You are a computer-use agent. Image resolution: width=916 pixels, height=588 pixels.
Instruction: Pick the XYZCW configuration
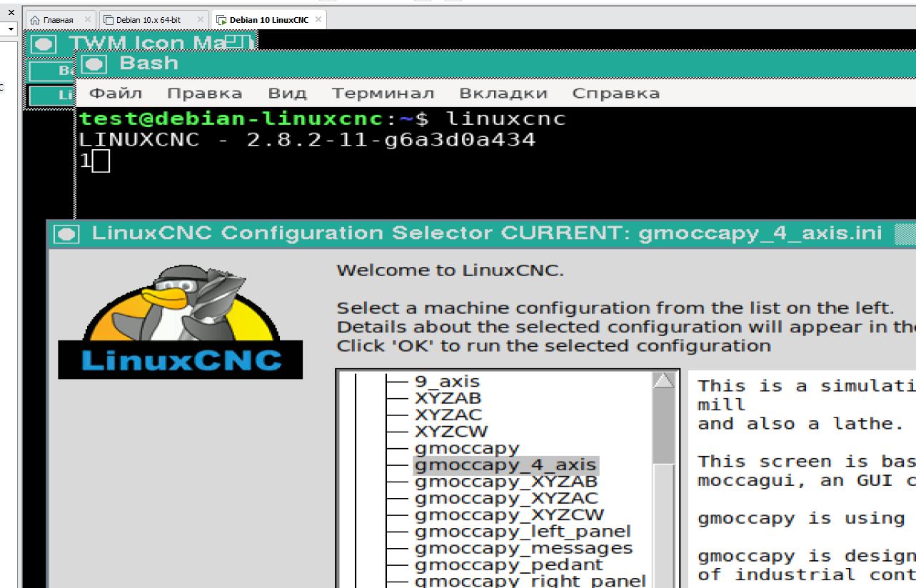(451, 431)
